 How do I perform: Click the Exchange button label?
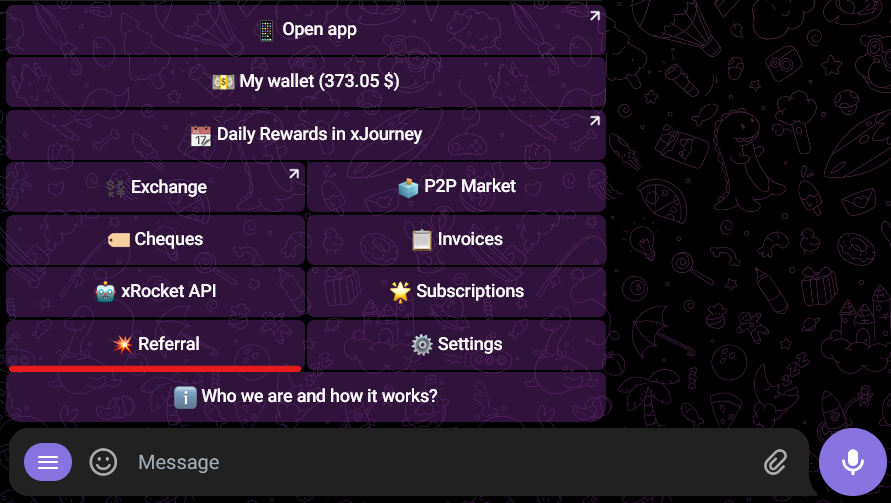168,187
